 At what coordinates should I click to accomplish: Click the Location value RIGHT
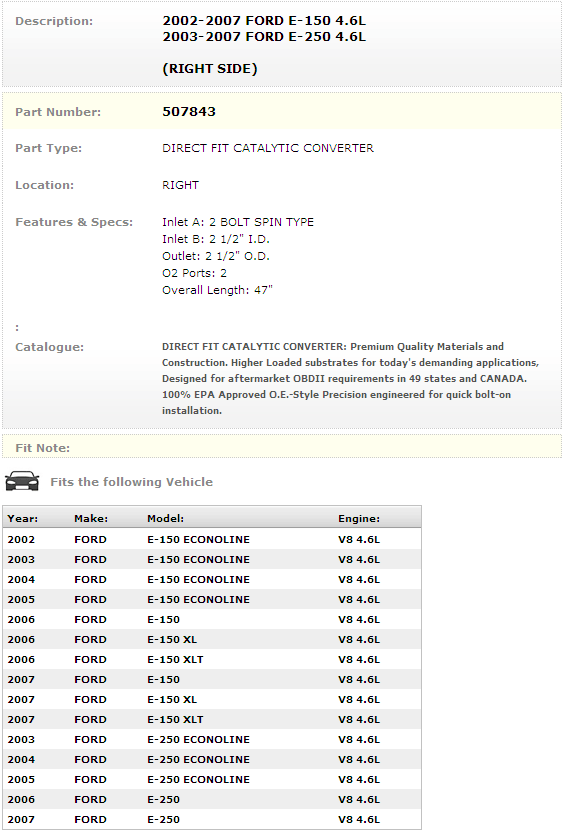180,185
